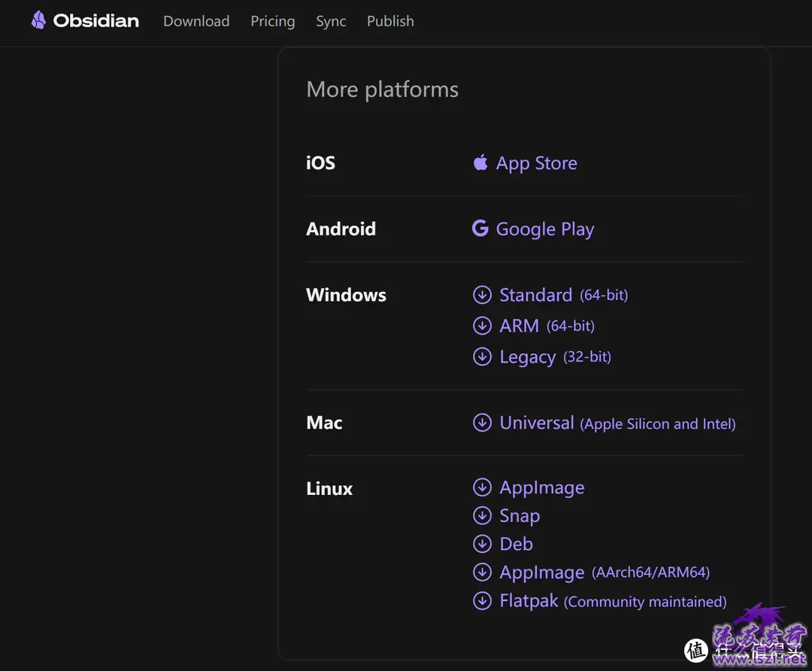
Task: Click download icon beside Snap
Action: 482,515
